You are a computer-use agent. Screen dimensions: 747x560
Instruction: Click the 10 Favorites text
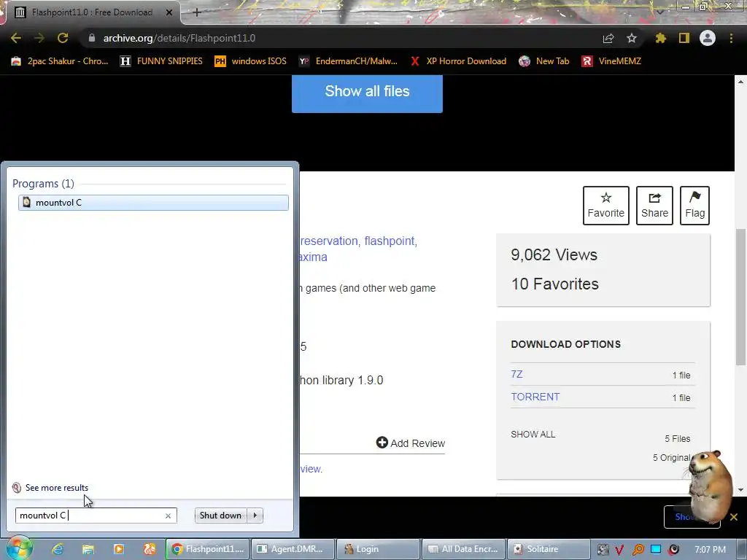coord(555,284)
